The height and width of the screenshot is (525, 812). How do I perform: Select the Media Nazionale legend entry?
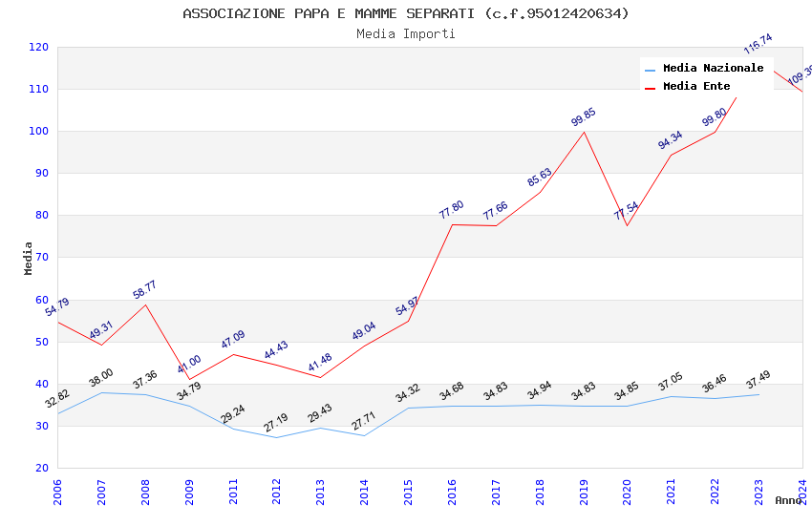point(704,69)
